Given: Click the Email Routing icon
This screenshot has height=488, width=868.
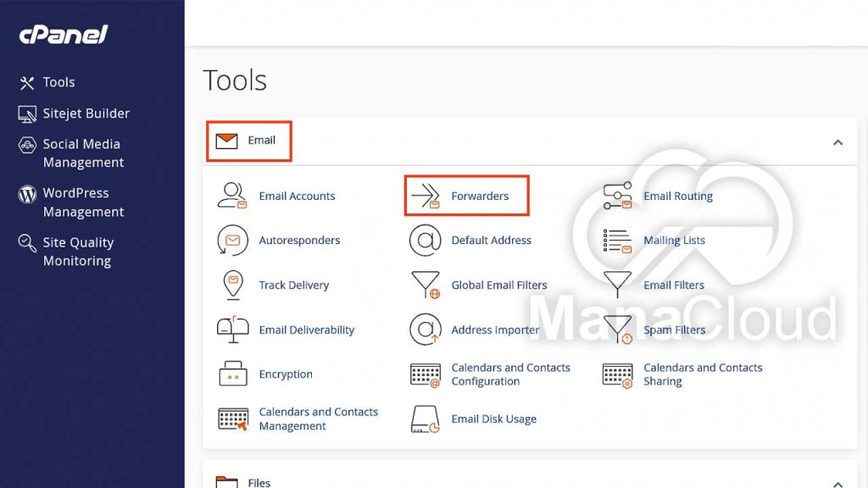Looking at the screenshot, I should [616, 196].
